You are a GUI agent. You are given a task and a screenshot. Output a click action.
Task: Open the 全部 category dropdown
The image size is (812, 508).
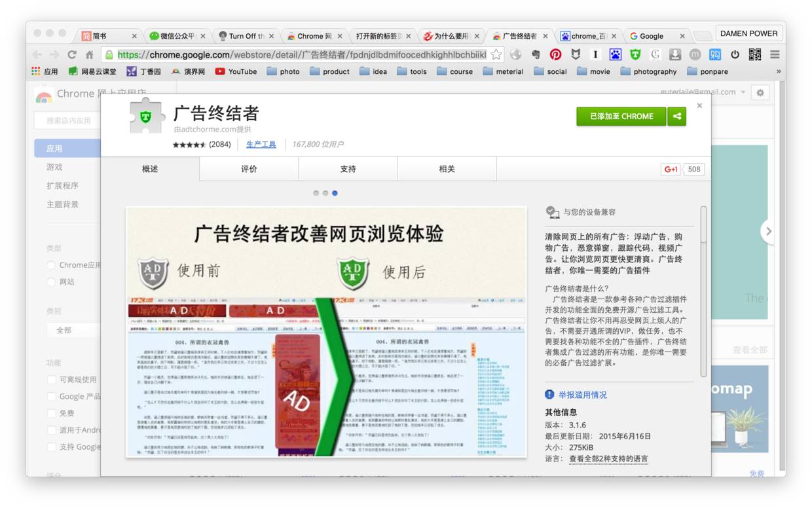click(73, 330)
